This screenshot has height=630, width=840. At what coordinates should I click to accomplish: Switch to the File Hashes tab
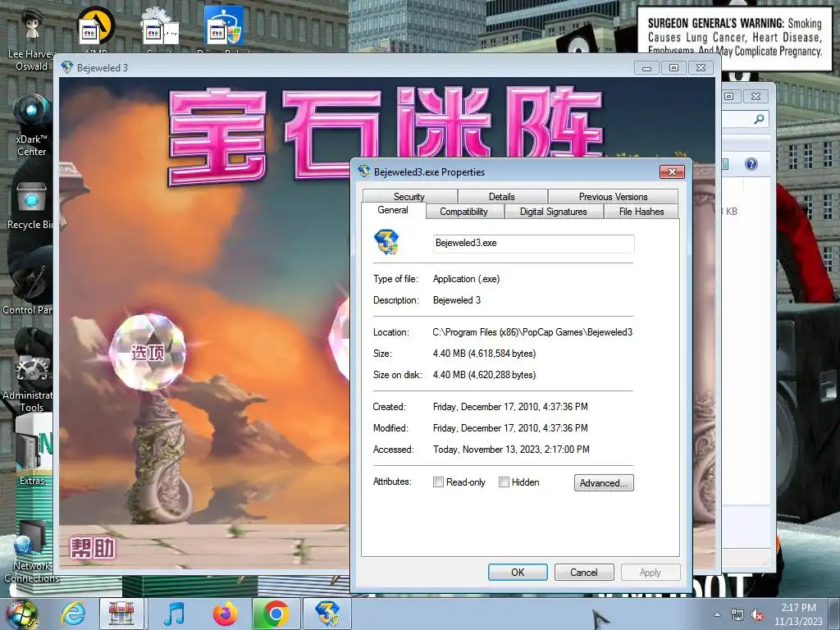[x=641, y=212]
